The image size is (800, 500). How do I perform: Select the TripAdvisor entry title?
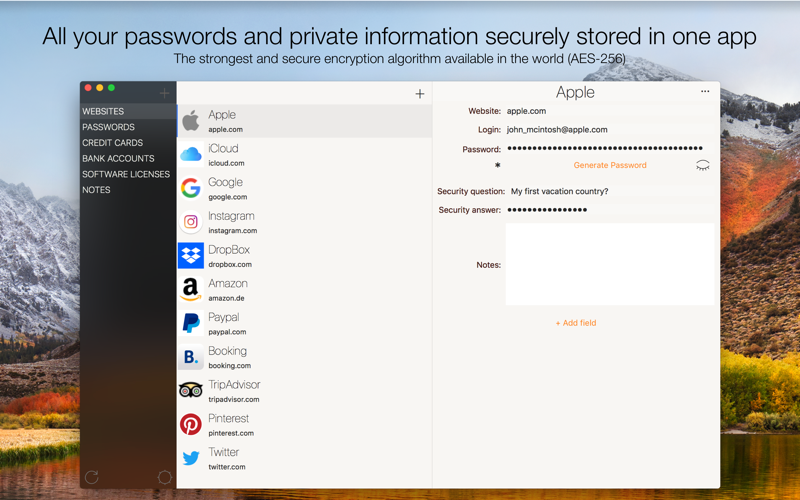click(x=234, y=385)
